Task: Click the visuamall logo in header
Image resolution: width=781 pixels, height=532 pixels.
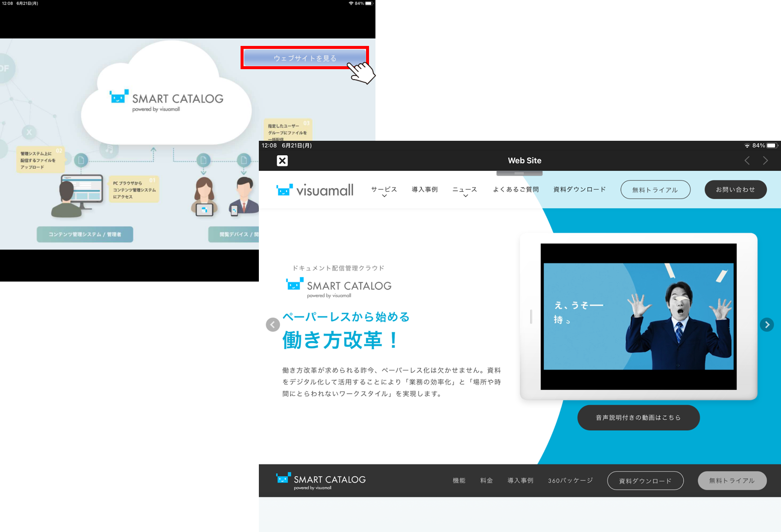Action: pos(315,190)
